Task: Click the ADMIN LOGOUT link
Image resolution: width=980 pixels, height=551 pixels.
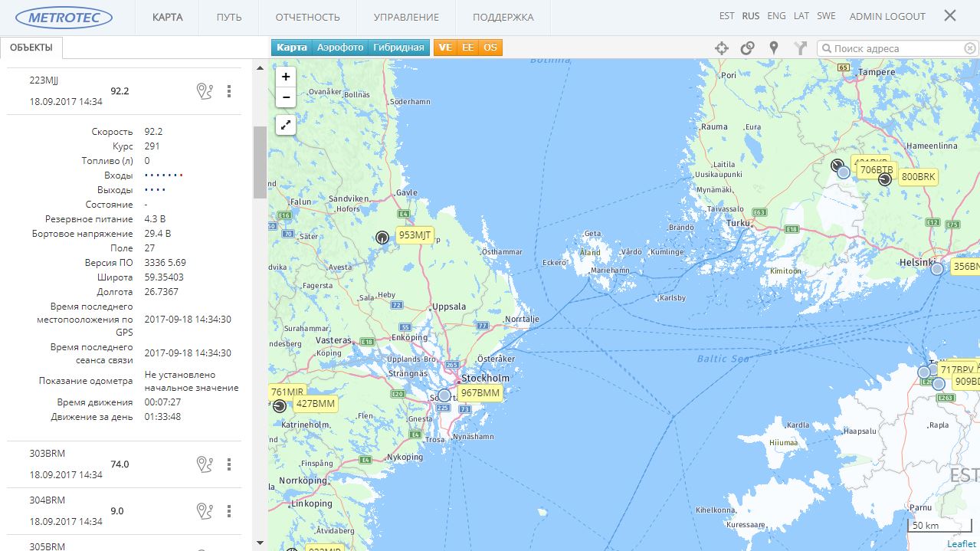Action: 887,16
